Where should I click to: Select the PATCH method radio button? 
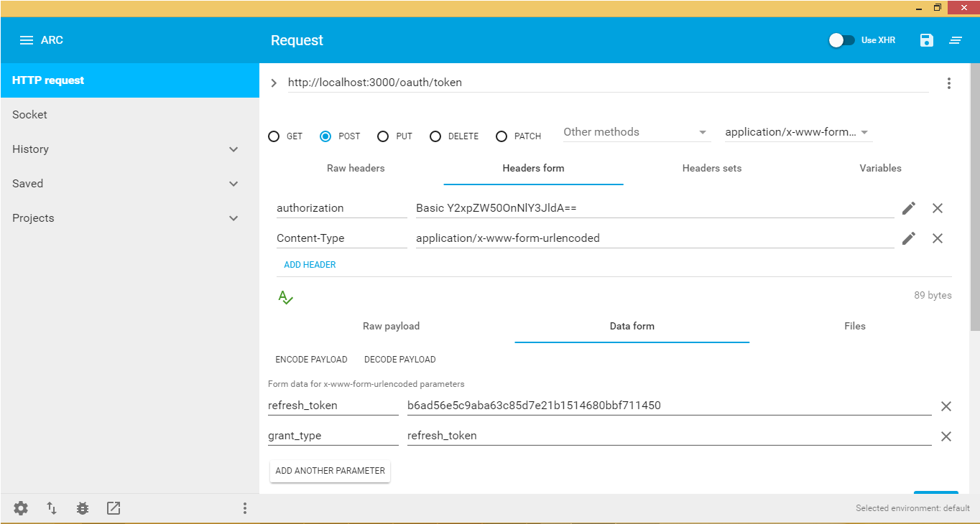tap(501, 136)
